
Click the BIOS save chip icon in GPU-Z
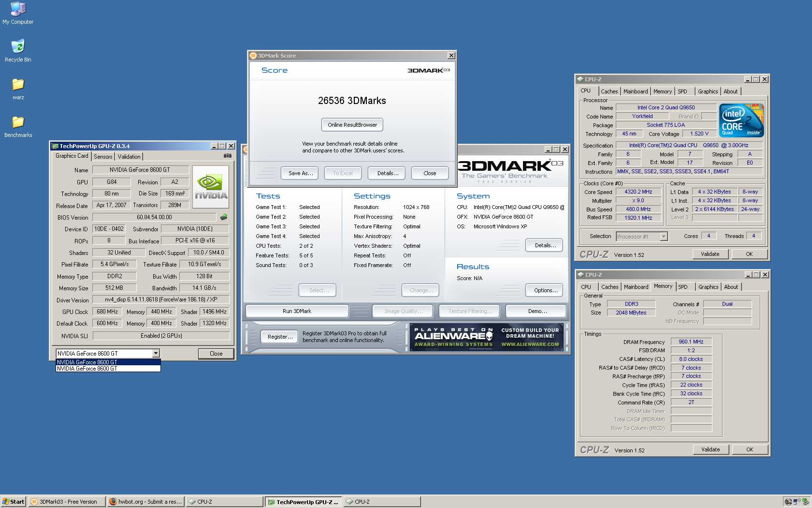(x=224, y=217)
